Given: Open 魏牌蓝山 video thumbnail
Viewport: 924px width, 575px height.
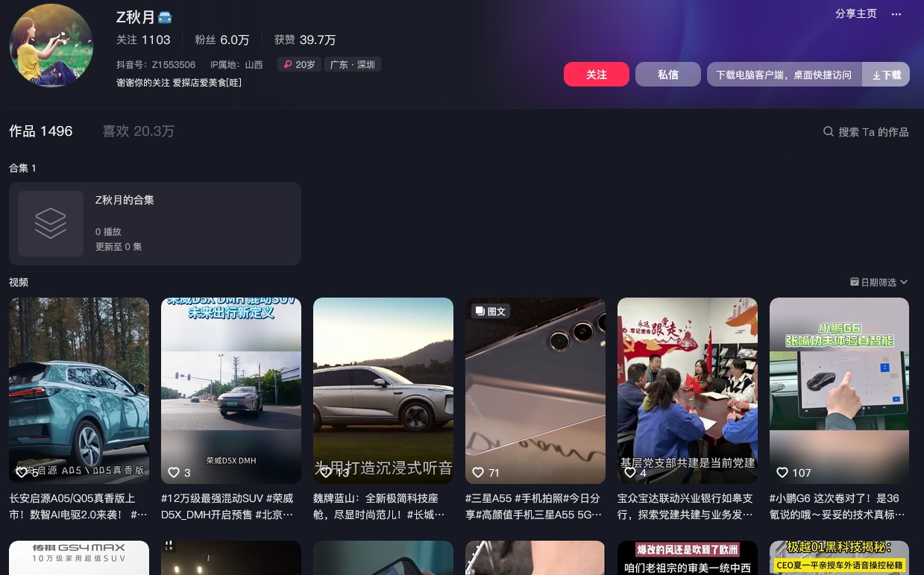Looking at the screenshot, I should point(383,391).
